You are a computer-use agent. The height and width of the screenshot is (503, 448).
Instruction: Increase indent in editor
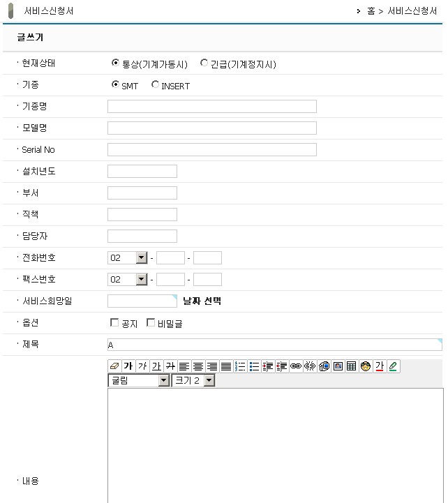268,366
